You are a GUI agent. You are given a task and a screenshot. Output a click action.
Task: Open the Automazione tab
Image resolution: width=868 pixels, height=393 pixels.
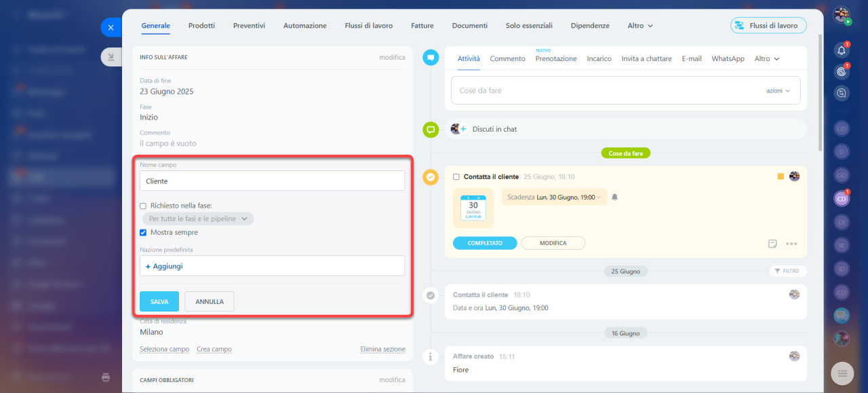point(305,26)
